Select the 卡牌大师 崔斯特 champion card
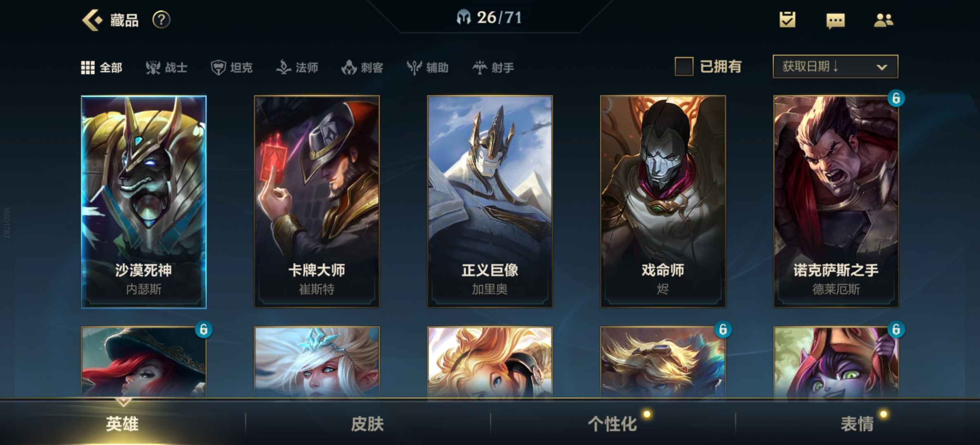 pos(316,201)
